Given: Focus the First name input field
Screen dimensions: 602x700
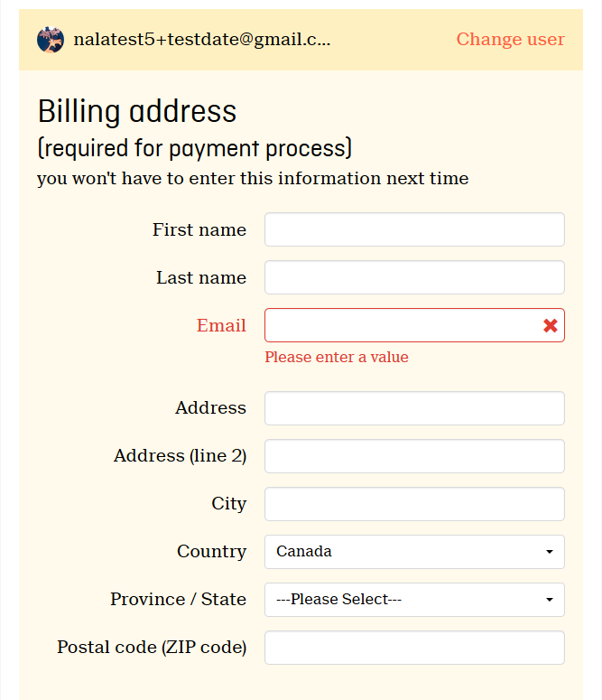Looking at the screenshot, I should (414, 229).
